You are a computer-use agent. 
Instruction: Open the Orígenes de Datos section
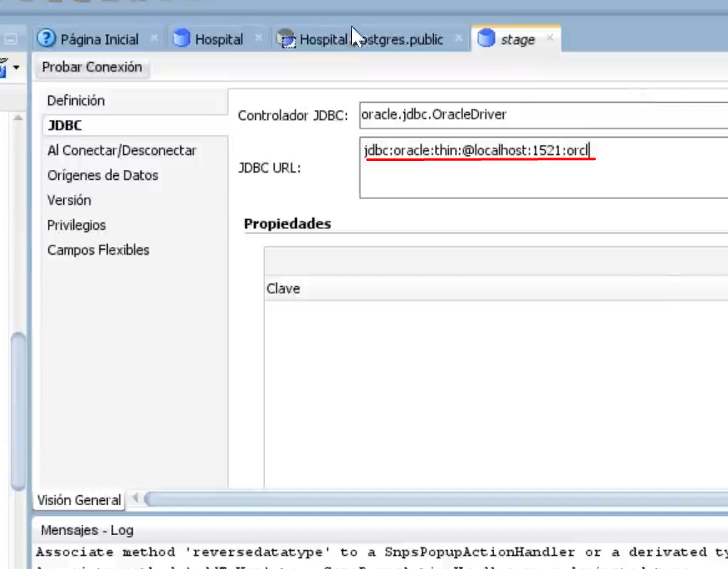pos(103,176)
